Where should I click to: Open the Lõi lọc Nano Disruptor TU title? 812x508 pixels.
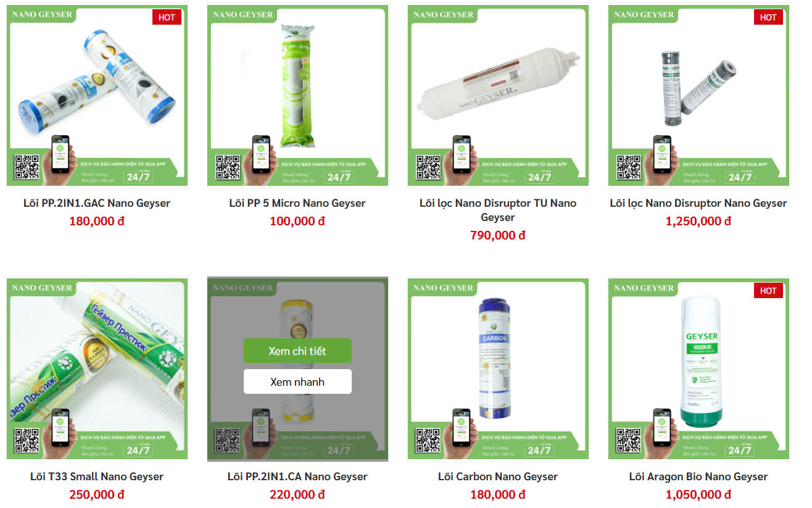(x=498, y=210)
